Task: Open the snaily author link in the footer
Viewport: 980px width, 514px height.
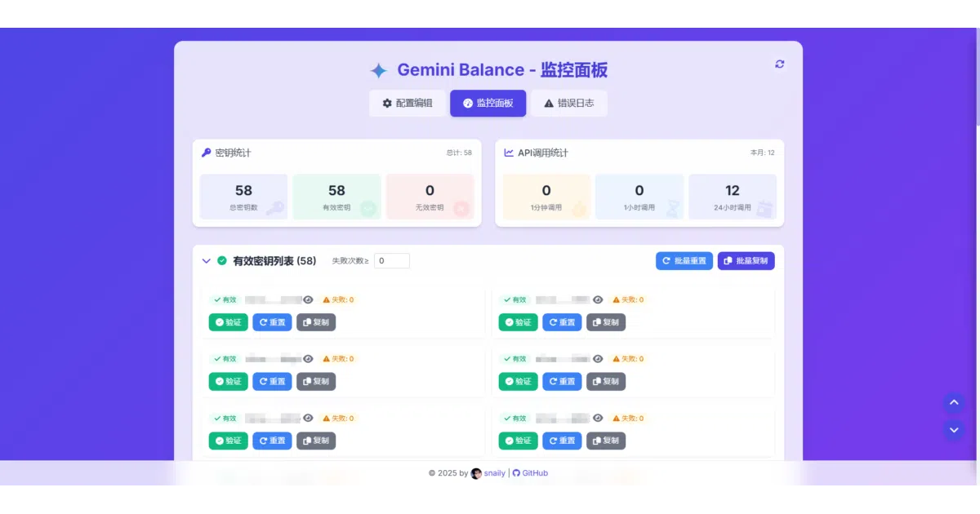Action: tap(488, 473)
